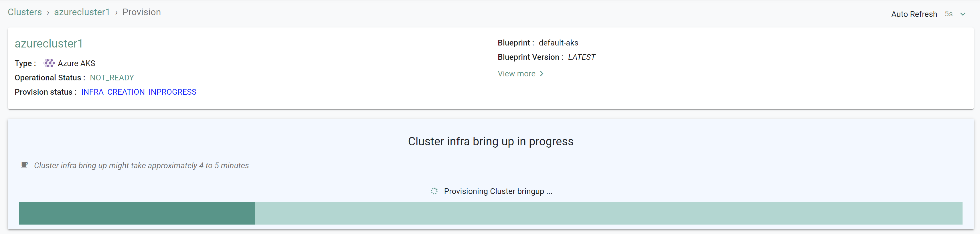Open azurecluster1 breadcrumb link
The height and width of the screenshot is (234, 980).
point(82,12)
